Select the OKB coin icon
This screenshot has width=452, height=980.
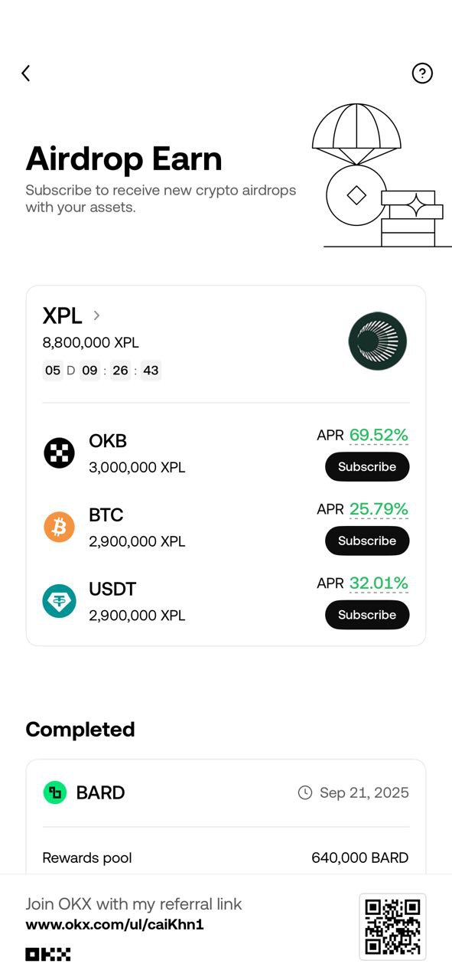59,453
